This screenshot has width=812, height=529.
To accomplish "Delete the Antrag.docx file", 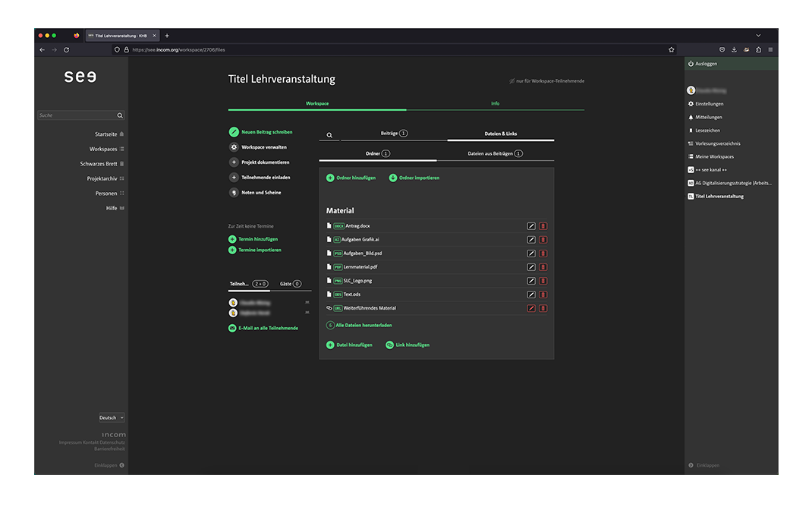I will tap(543, 226).
